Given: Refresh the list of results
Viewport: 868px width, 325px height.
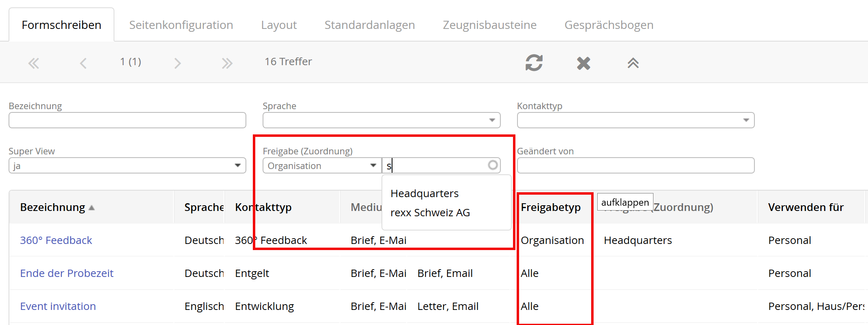Looking at the screenshot, I should coord(534,63).
